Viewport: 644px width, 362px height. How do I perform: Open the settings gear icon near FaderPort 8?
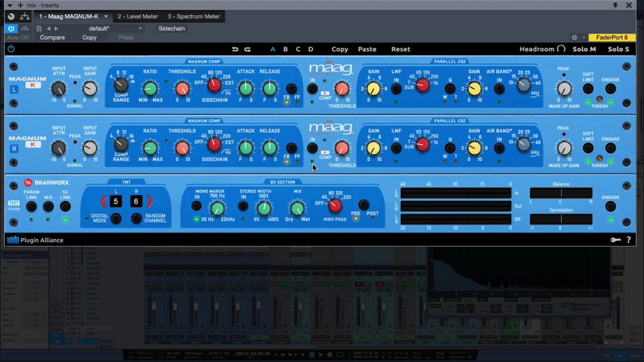click(574, 38)
